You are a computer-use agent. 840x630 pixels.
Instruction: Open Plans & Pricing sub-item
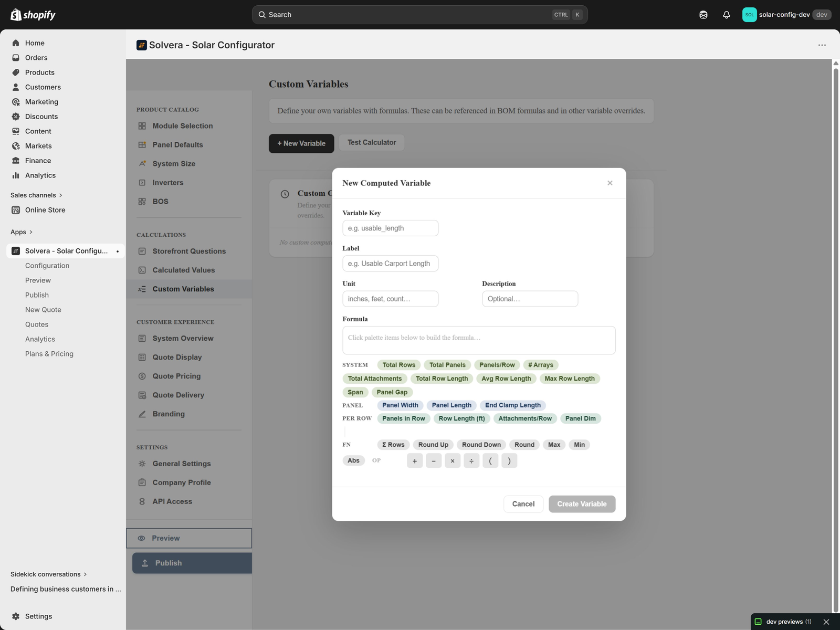point(49,354)
